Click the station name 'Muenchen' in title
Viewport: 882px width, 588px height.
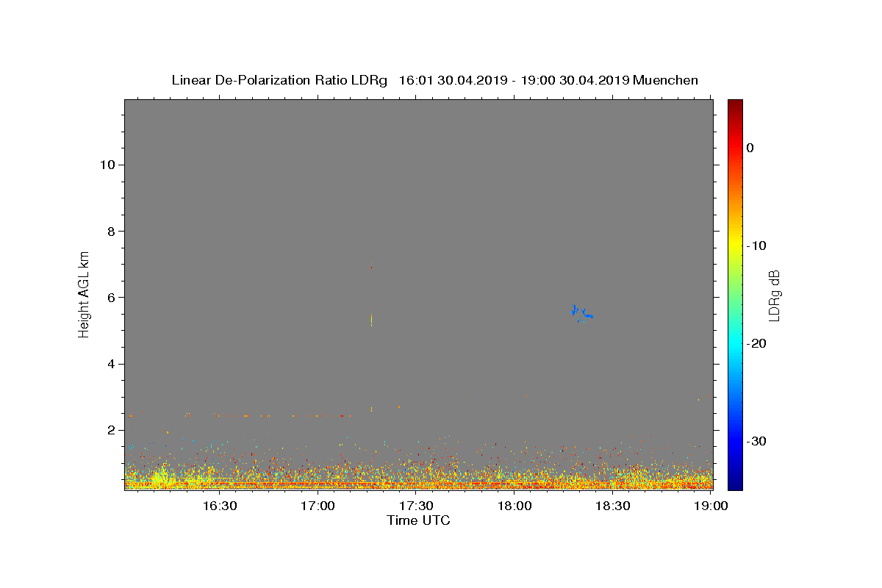pyautogui.click(x=666, y=80)
